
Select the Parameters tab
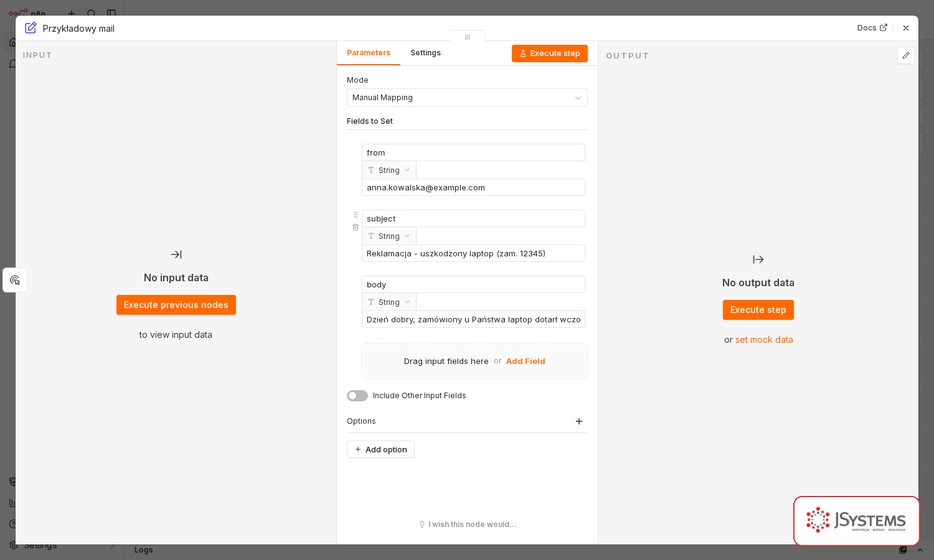click(369, 53)
